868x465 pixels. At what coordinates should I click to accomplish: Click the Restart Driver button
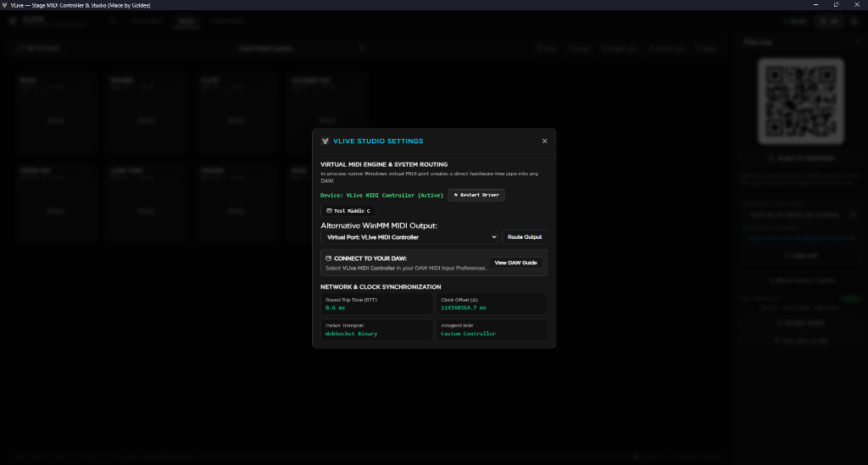click(476, 195)
